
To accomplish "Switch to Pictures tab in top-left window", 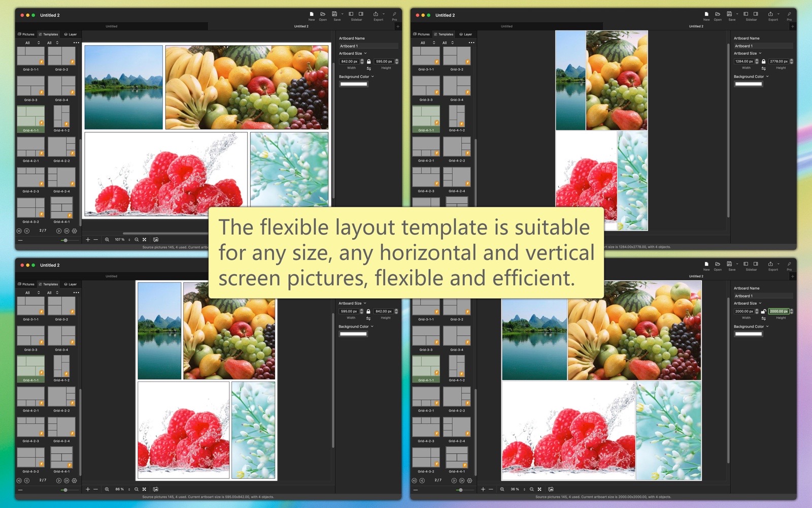I will pyautogui.click(x=26, y=35).
